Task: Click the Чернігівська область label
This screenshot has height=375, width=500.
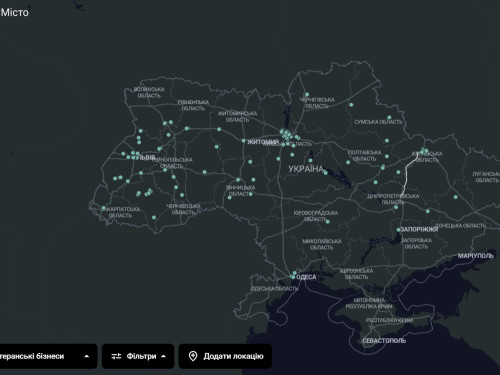Action: (317, 103)
